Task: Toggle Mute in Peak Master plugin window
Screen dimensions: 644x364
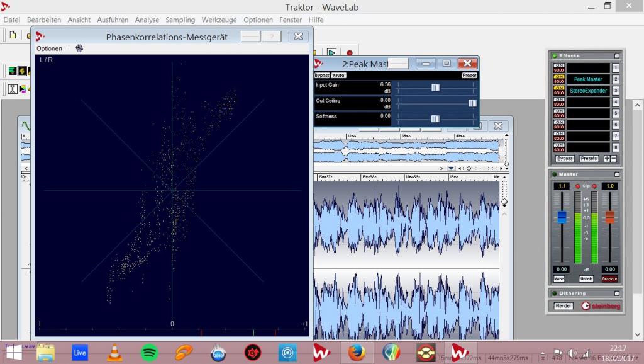Action: pyautogui.click(x=338, y=76)
